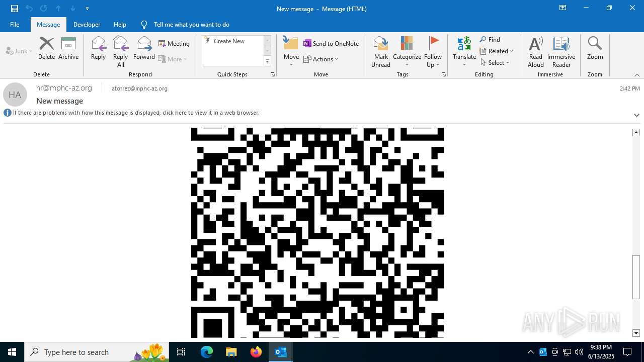The image size is (644, 362).
Task: Open the Actions dropdown
Action: [321, 59]
